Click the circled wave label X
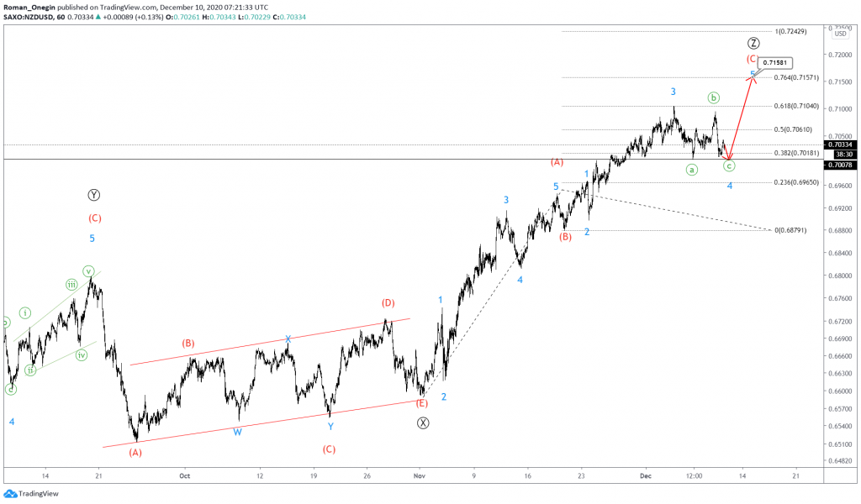The image size is (861, 504). point(421,423)
